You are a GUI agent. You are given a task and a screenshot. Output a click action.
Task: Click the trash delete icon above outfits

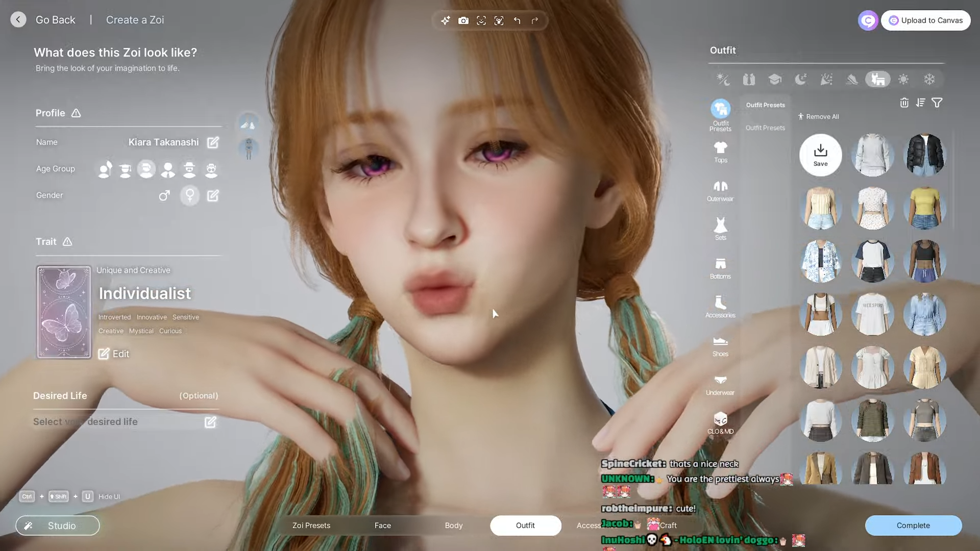point(904,103)
